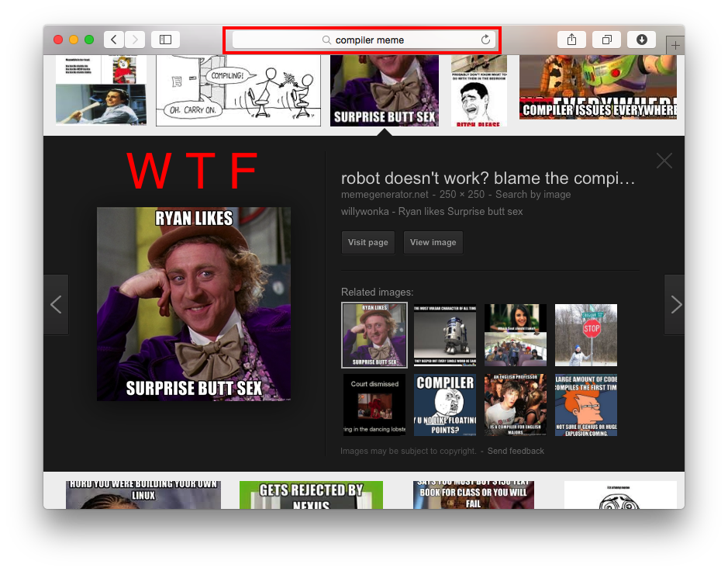Click the 'willywonka - Ryan likes…' description text
The image size is (728, 571).
pos(432,211)
